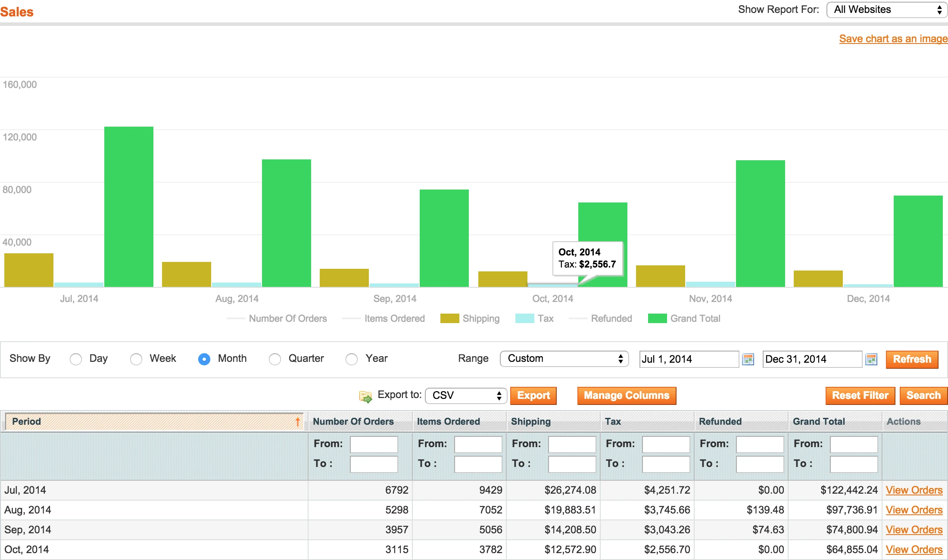Choose Quarter as the Show By option

[275, 359]
